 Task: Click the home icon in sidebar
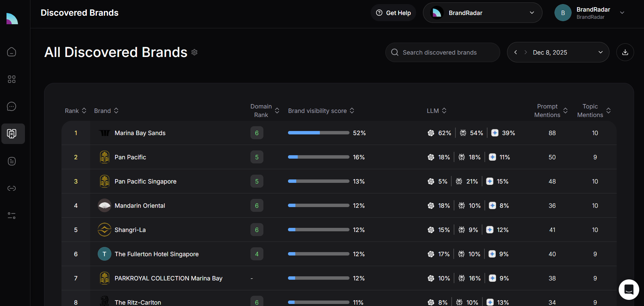point(12,52)
